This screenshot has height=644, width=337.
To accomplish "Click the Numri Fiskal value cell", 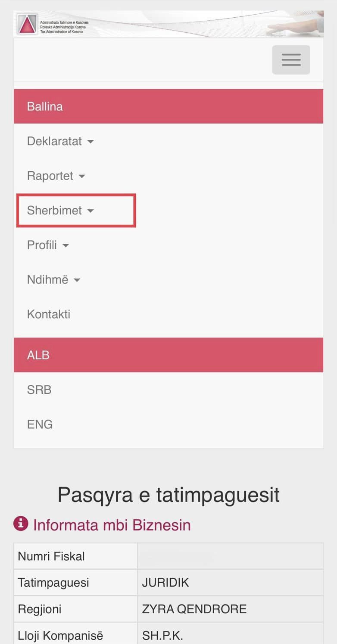I will (230, 556).
